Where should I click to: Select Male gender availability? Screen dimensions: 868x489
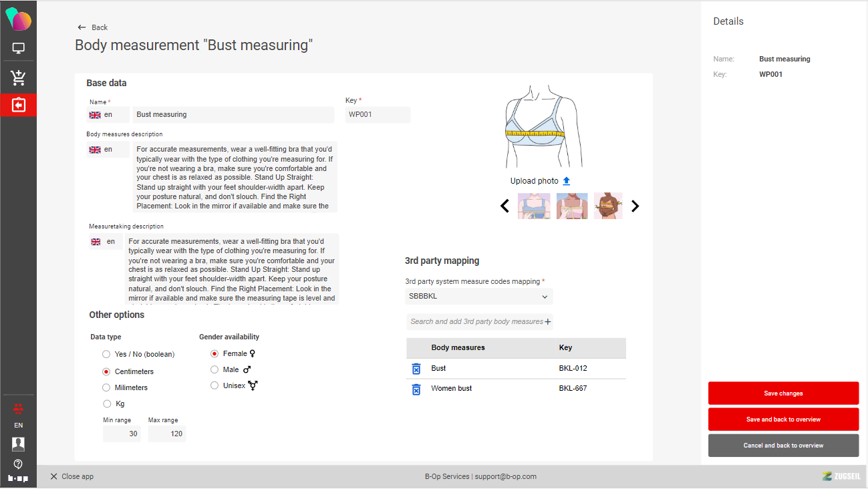click(214, 369)
